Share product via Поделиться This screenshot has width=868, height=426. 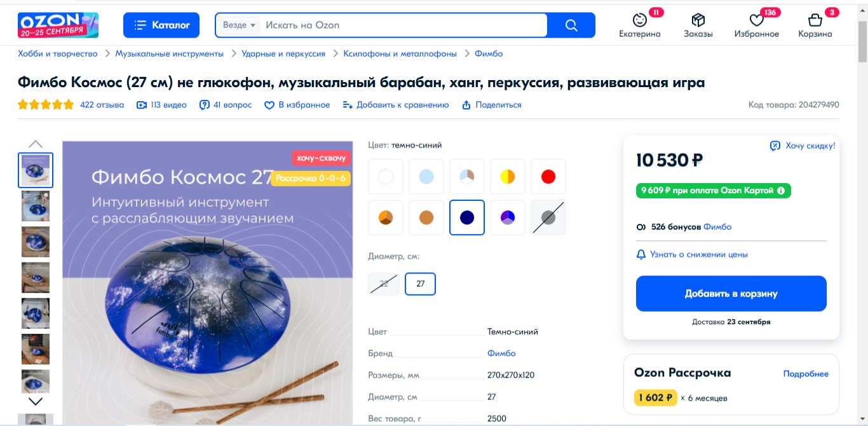491,105
